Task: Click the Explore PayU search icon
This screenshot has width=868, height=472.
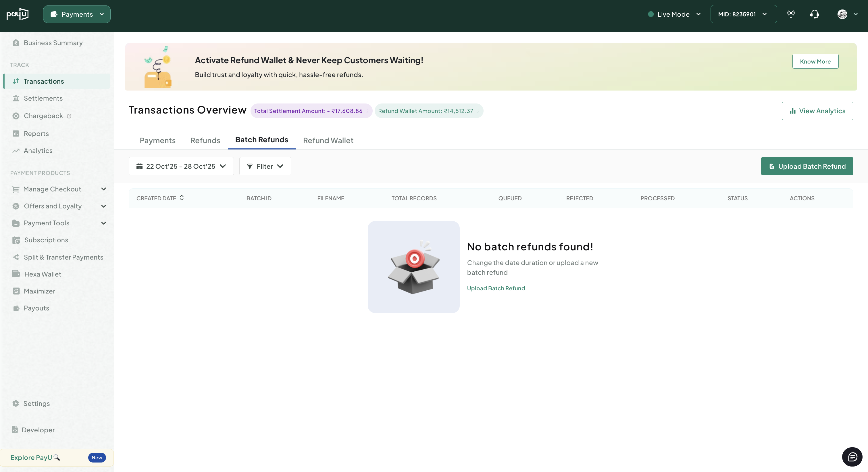Action: click(57, 458)
